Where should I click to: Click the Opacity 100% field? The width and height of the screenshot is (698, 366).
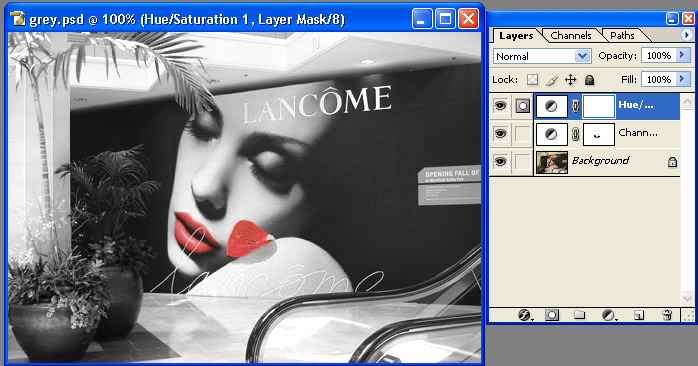658,55
